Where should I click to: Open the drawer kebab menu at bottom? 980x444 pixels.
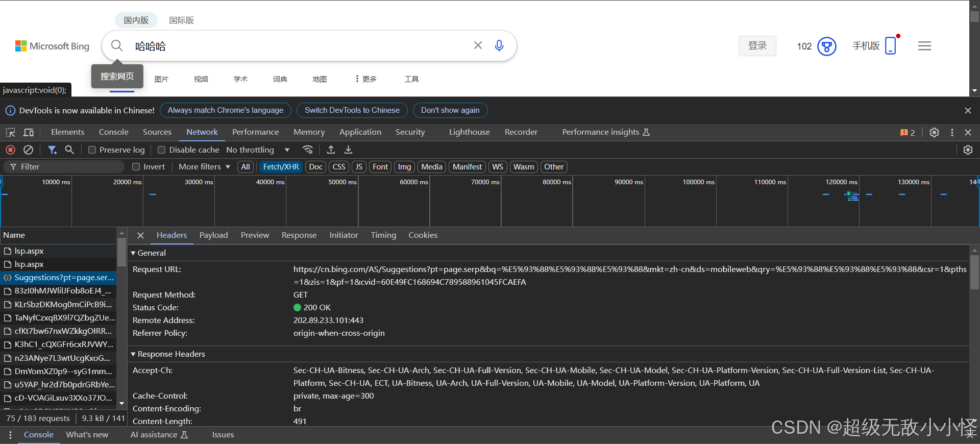[x=10, y=435]
